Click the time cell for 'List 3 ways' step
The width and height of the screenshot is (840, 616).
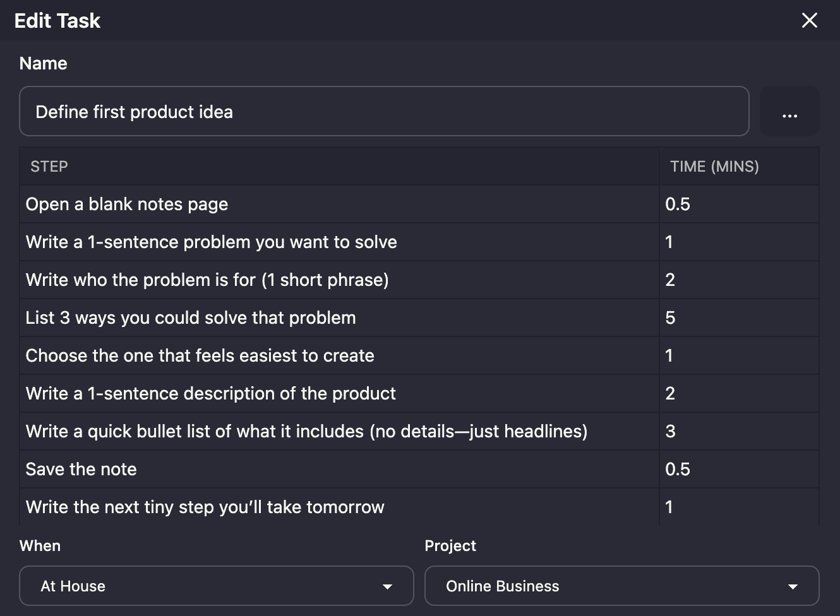(738, 318)
